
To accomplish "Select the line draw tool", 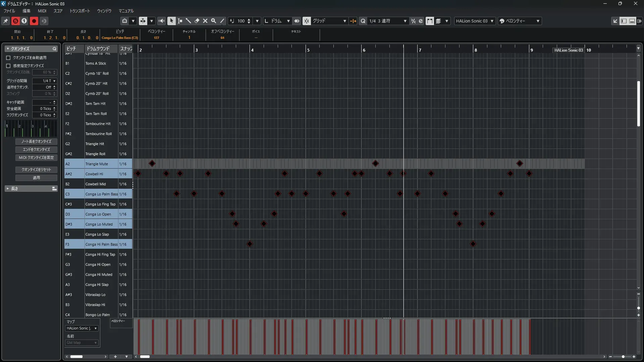I will coord(222,21).
